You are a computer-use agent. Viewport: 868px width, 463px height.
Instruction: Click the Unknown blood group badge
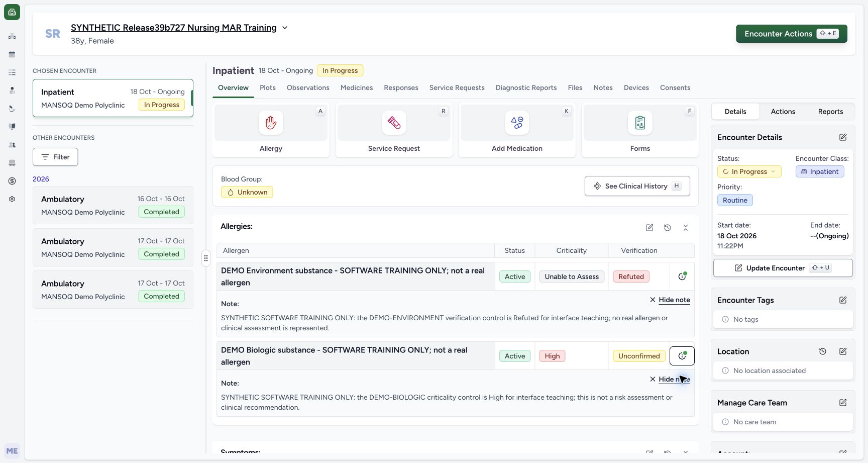pos(247,192)
